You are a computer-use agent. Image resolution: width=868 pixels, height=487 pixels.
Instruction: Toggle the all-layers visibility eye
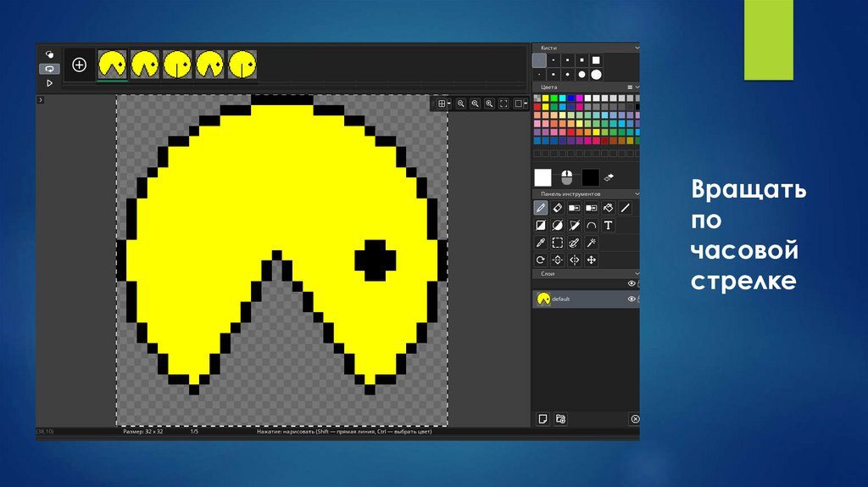(631, 283)
